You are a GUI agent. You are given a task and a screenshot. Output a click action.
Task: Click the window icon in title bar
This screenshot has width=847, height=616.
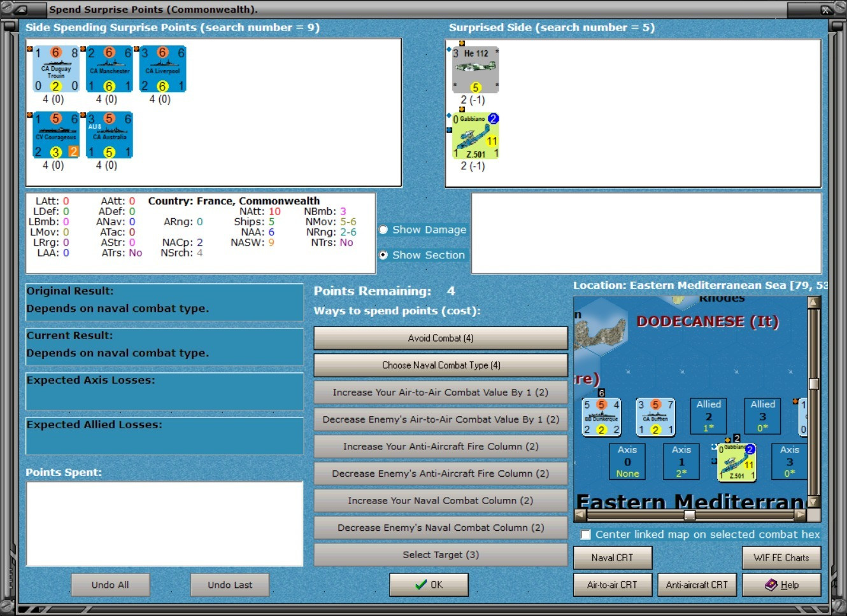tap(20, 10)
